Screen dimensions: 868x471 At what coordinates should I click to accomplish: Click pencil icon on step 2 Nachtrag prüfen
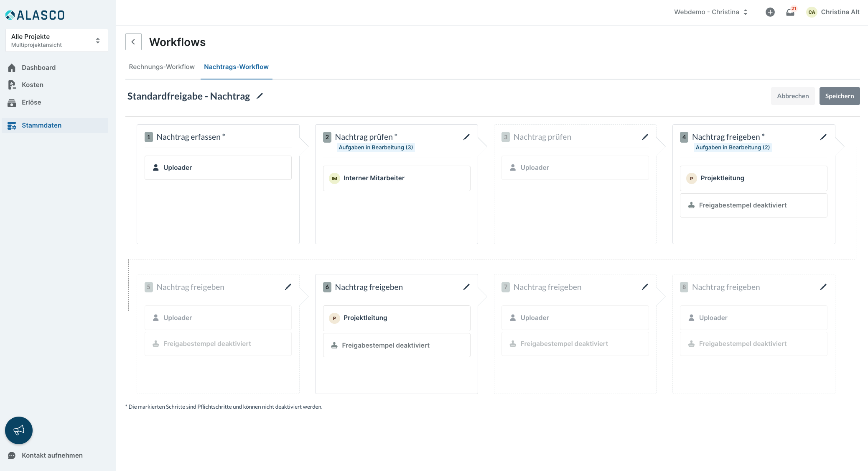point(466,137)
